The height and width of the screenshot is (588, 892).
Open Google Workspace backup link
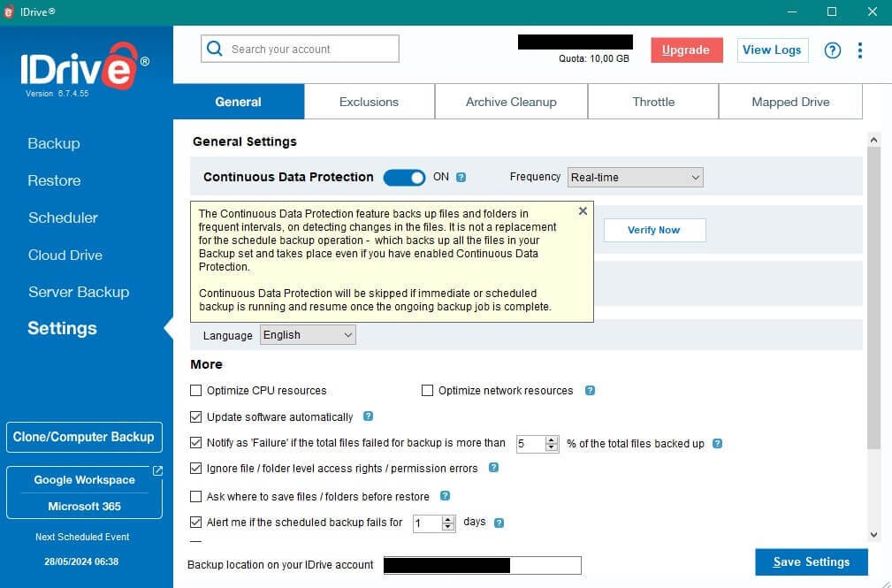(x=84, y=480)
